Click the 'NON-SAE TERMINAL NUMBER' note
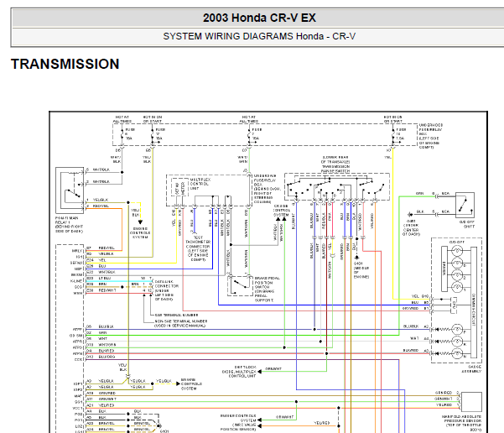 pyautogui.click(x=181, y=323)
